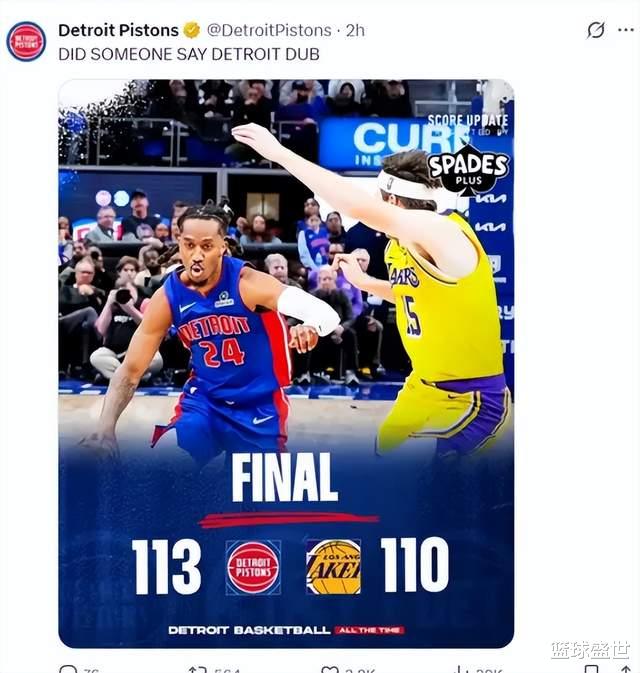
Task: Bookmark the post with the bookmark icon
Action: [x=592, y=669]
